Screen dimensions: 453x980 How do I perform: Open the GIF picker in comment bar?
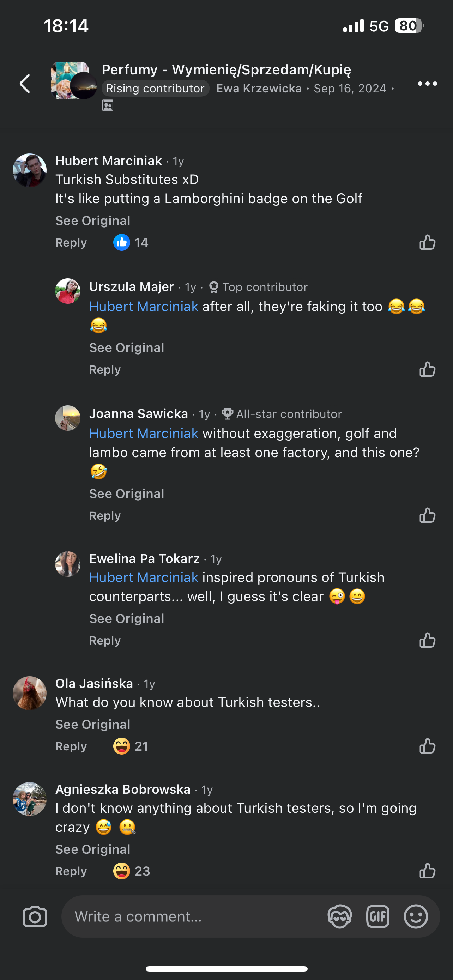click(377, 917)
